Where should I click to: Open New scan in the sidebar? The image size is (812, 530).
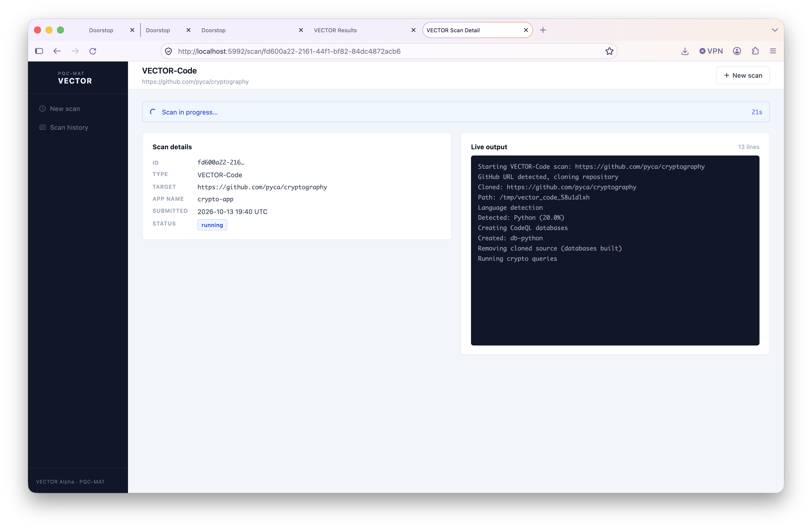[x=65, y=109]
